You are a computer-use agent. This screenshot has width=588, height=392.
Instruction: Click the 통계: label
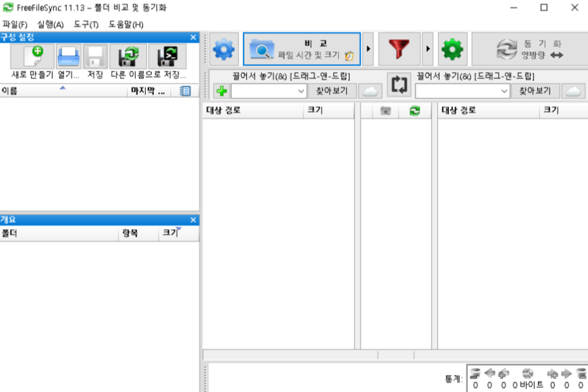click(x=454, y=379)
